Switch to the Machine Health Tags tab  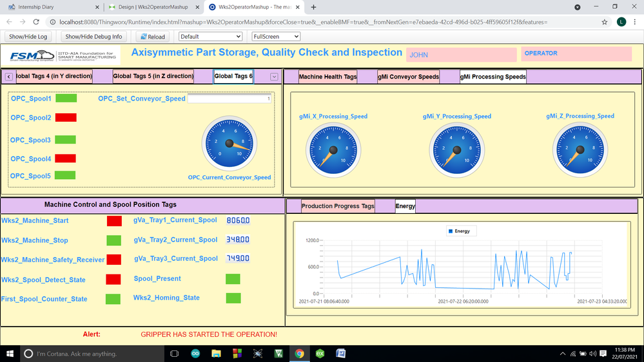click(327, 77)
